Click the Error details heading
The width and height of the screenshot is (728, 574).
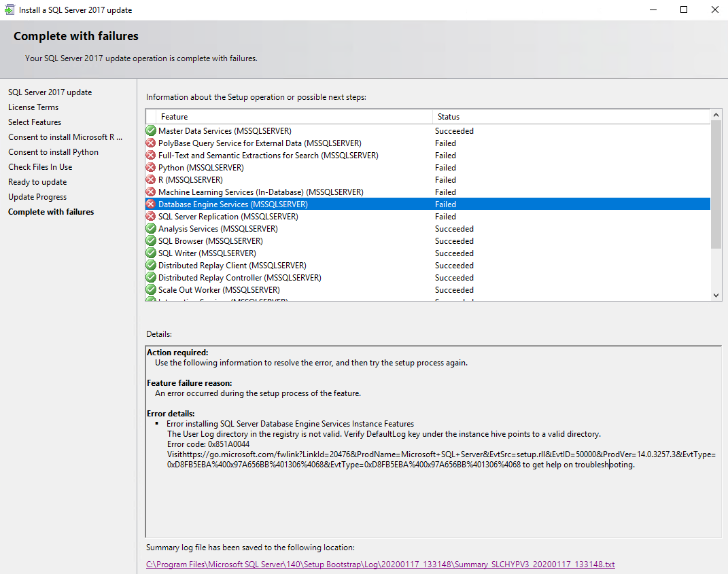[x=171, y=414]
